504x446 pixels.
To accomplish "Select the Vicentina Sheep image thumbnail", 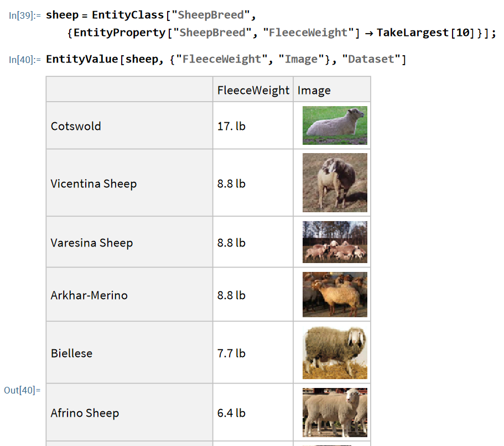I will click(335, 182).
